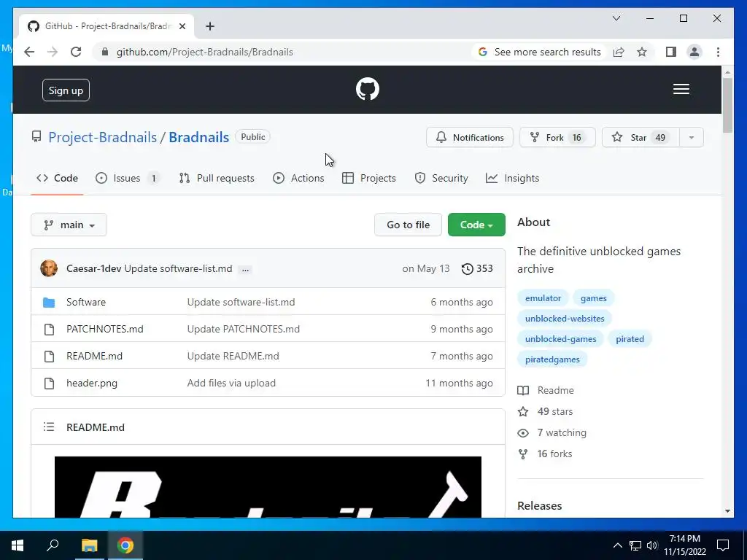
Task: Open Windows taskbar search
Action: (x=53, y=545)
